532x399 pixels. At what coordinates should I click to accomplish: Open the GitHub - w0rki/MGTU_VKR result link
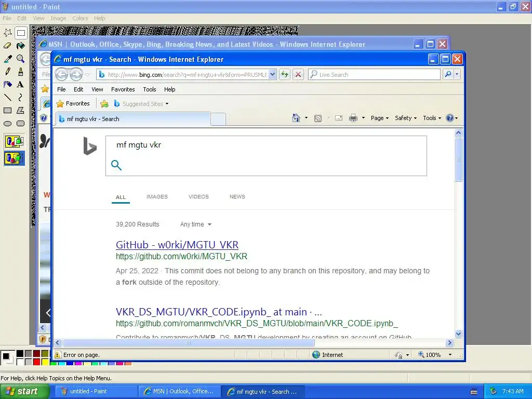point(177,245)
